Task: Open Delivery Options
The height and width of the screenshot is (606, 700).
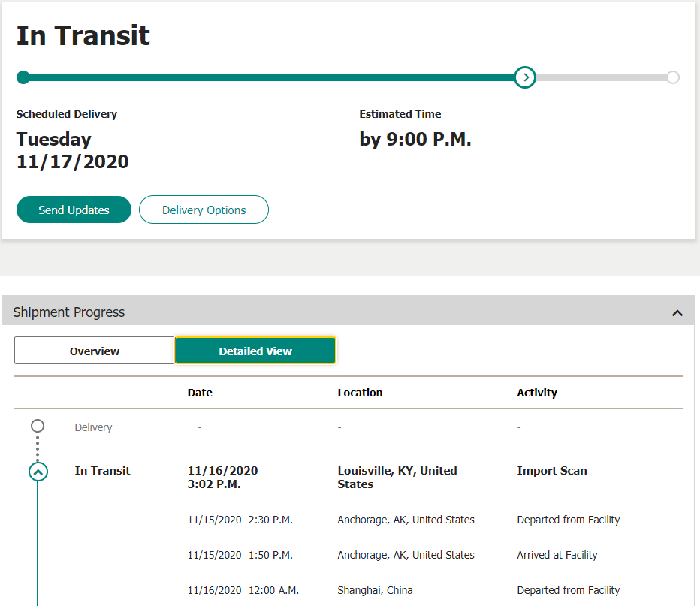Action: (x=204, y=210)
